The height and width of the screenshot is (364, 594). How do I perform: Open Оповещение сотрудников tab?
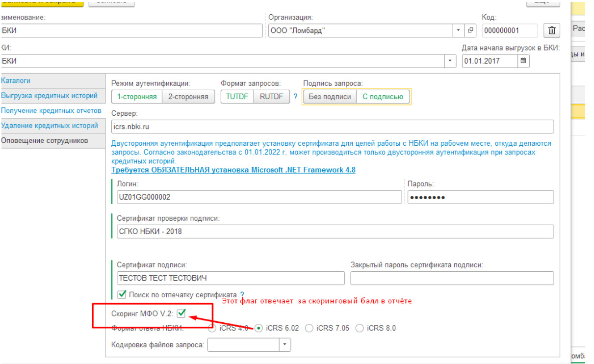[x=53, y=140]
